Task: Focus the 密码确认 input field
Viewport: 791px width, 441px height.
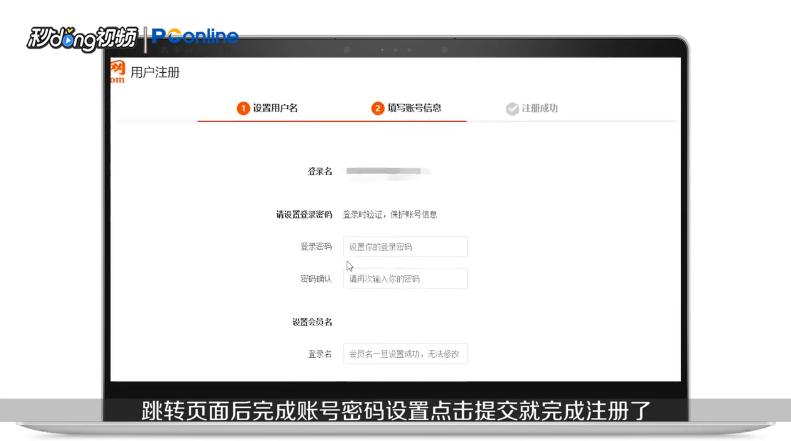Action: pyautogui.click(x=405, y=279)
